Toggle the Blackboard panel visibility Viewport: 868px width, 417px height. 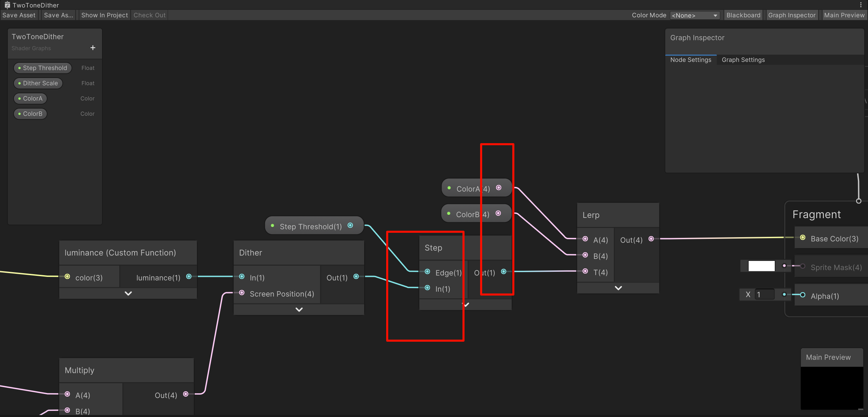(743, 15)
